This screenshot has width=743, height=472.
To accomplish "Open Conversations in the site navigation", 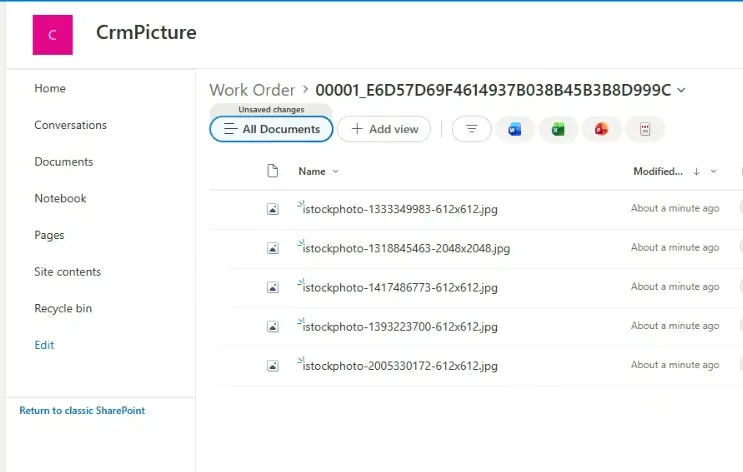I will (71, 125).
